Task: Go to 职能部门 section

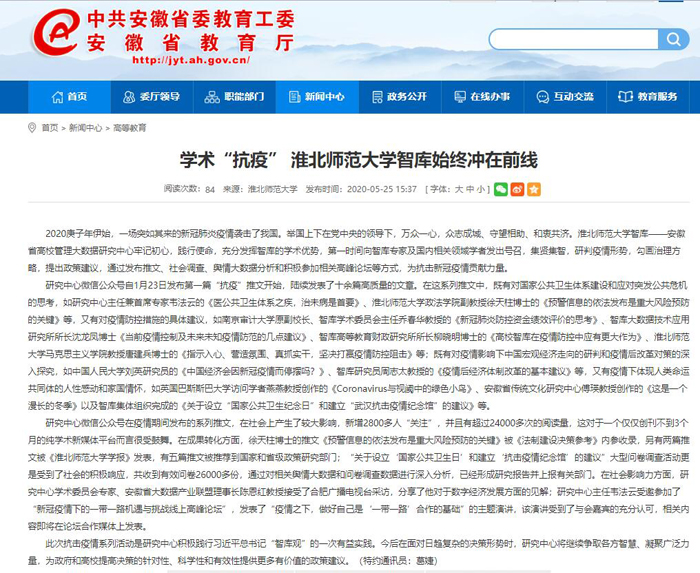Action: [x=235, y=97]
